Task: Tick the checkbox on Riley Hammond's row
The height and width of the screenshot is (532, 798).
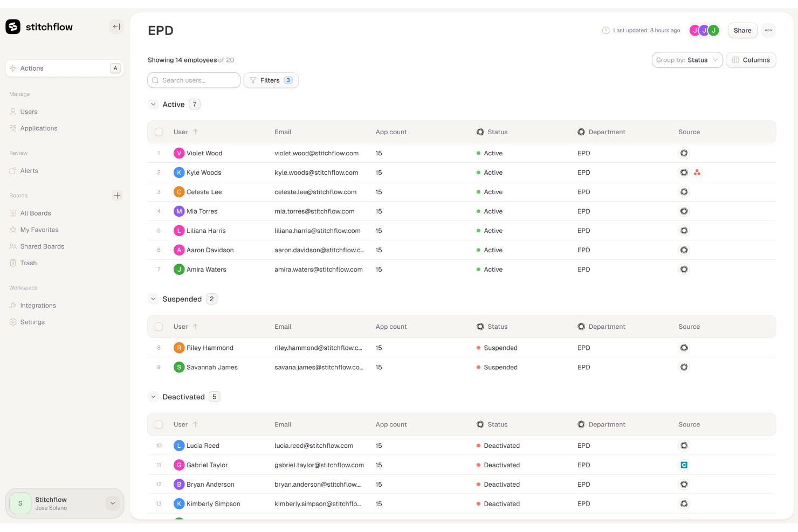Action: [x=159, y=348]
